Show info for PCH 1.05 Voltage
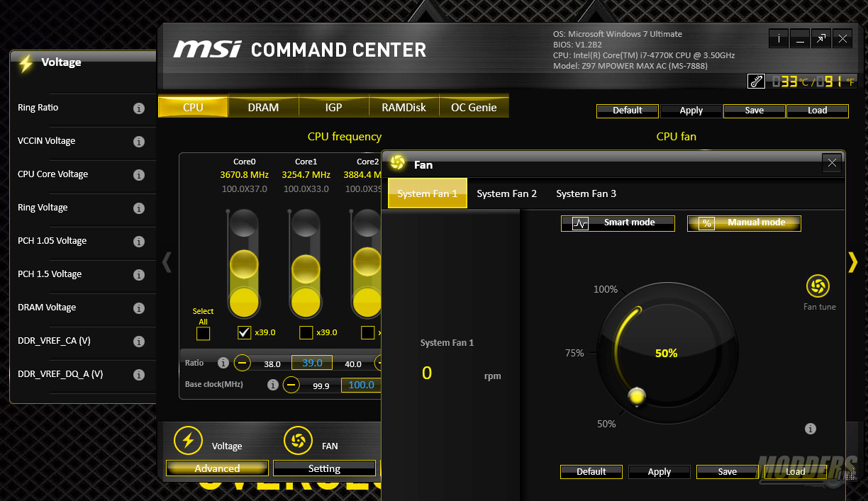Viewport: 868px width, 501px height. [x=139, y=242]
